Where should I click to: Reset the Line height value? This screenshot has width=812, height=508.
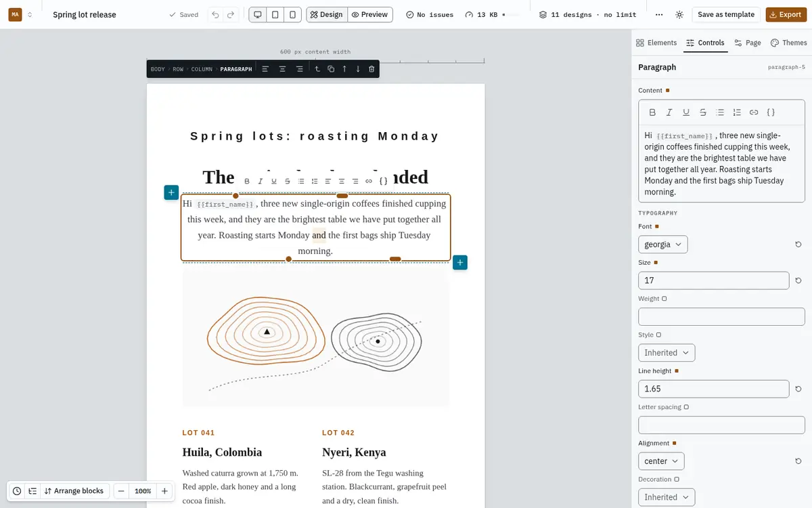pos(798,389)
